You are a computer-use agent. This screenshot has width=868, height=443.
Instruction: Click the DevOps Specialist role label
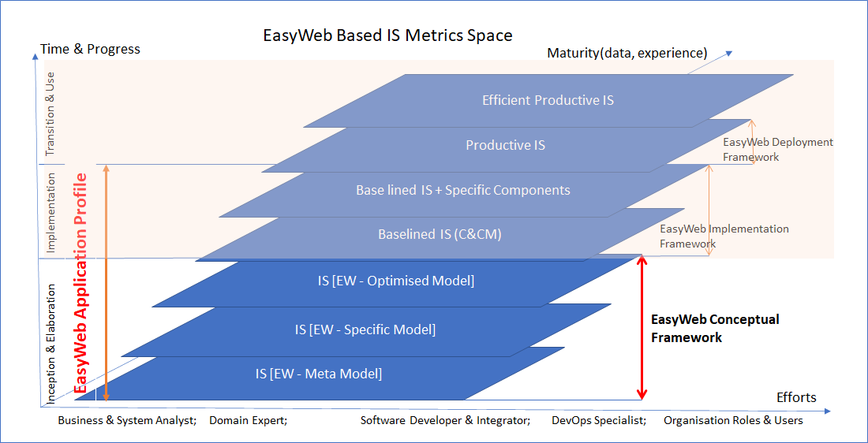[x=599, y=420]
